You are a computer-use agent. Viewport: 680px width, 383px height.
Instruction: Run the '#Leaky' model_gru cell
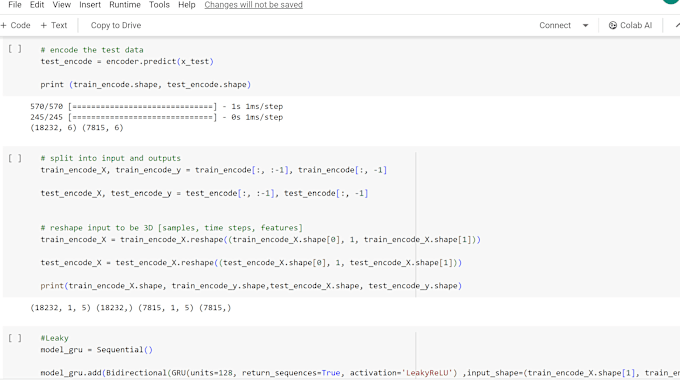[x=15, y=337]
